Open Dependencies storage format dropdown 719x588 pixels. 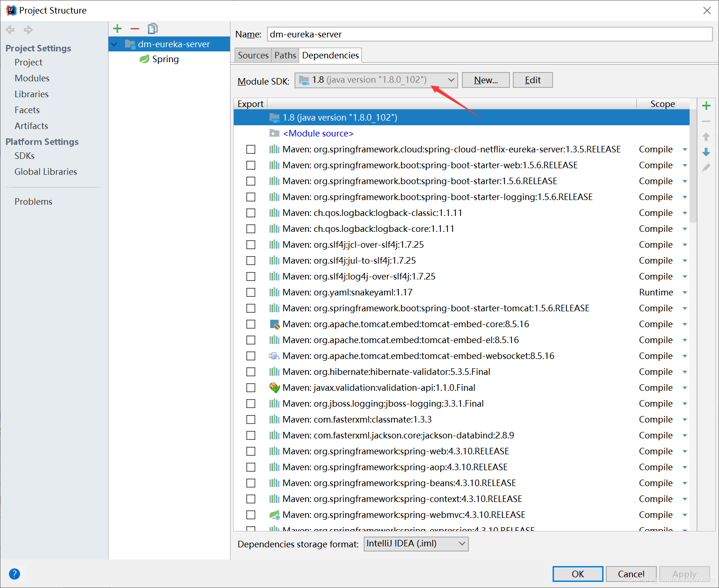(416, 544)
